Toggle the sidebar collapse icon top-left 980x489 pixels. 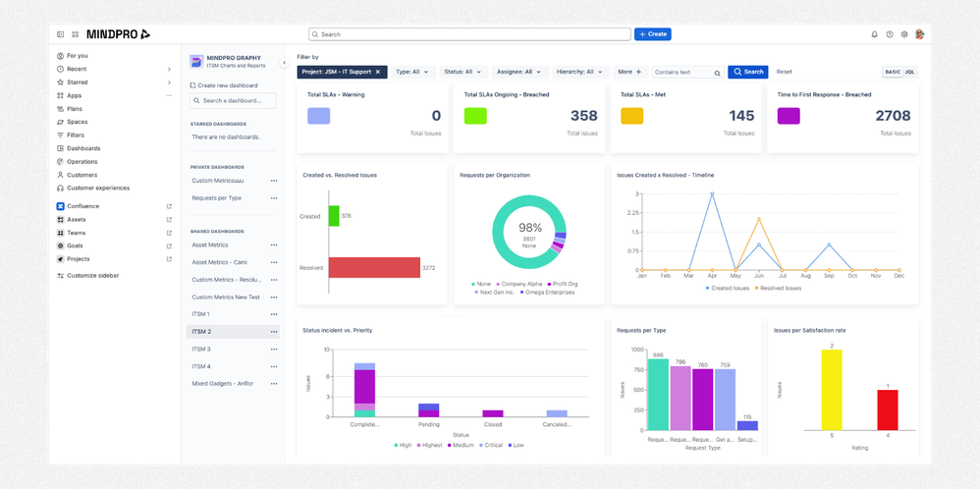point(60,34)
